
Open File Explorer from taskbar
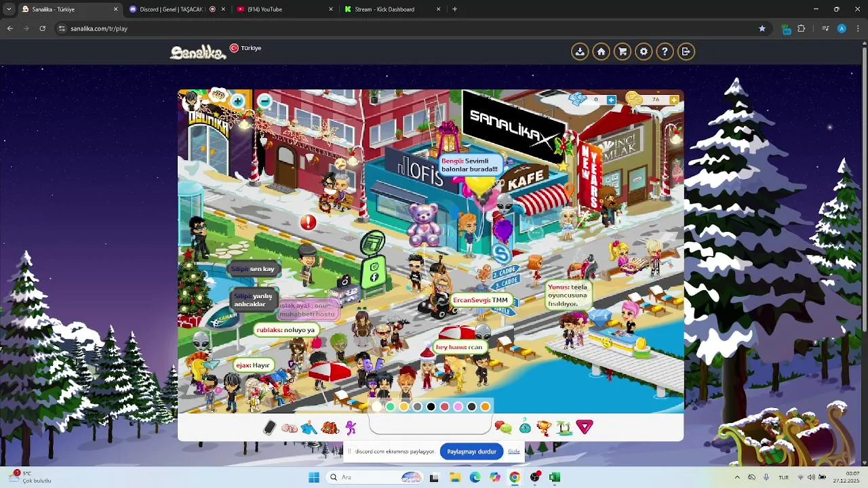pyautogui.click(x=454, y=477)
